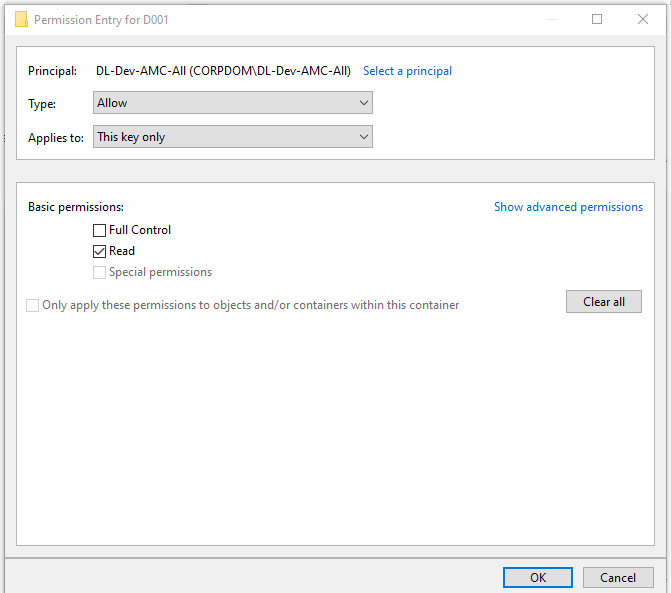Viewport: 671px width, 593px height.
Task: Close the Permission Entry dialog
Action: [x=643, y=19]
